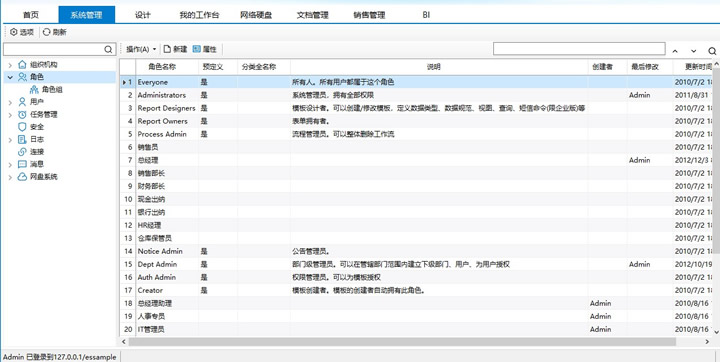Click the horizontal scrollbar under the table
Image resolution: width=720 pixels, height=362 pixels.
click(x=402, y=342)
